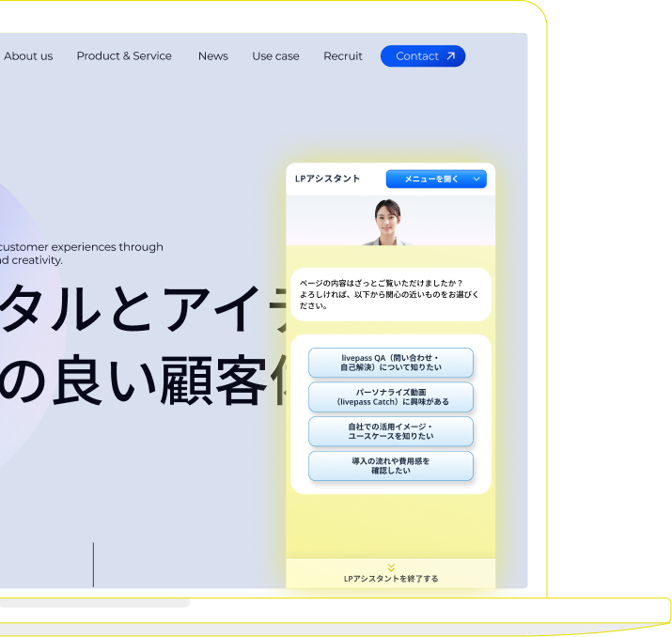Image resolution: width=672 pixels, height=637 pixels.
Task: Choose the パーソナライズ動画 livepass Catch option
Action: pos(390,397)
